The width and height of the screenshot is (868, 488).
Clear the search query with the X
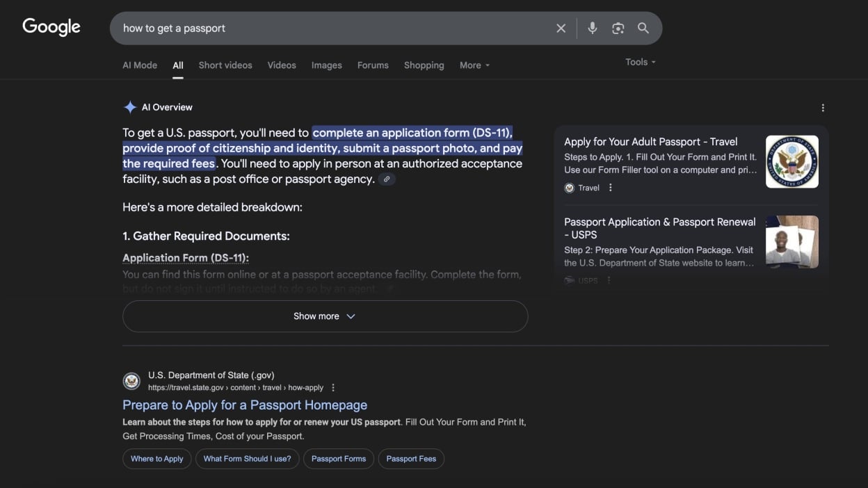point(561,28)
